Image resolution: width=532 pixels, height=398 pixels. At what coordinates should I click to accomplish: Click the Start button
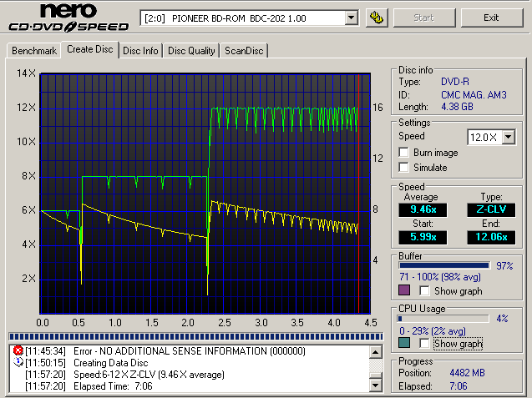tap(423, 18)
